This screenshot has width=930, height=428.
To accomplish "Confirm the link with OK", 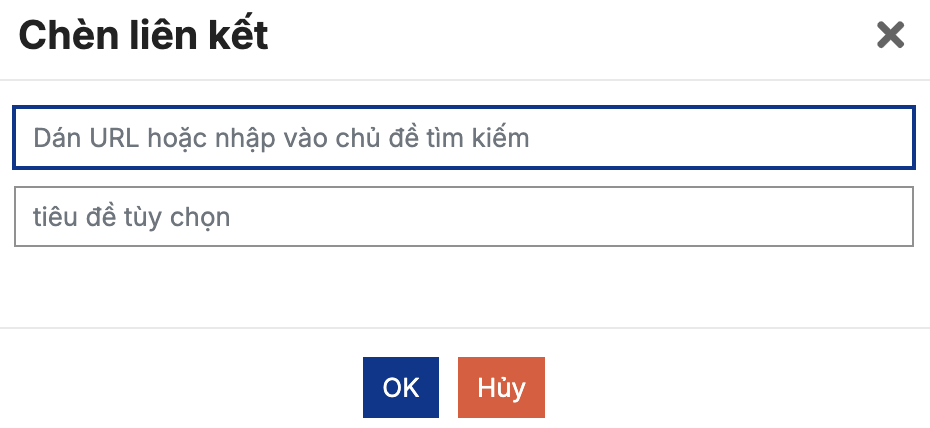I will (400, 387).
